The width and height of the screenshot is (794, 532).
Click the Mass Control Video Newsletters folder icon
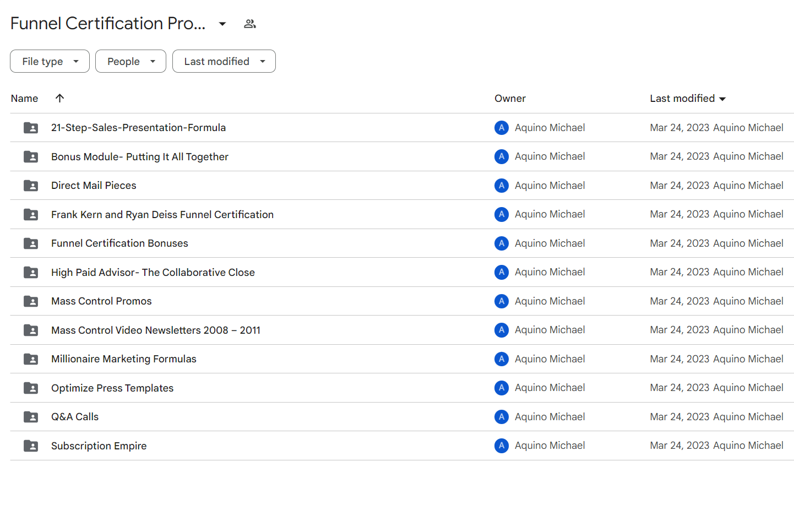tap(31, 330)
